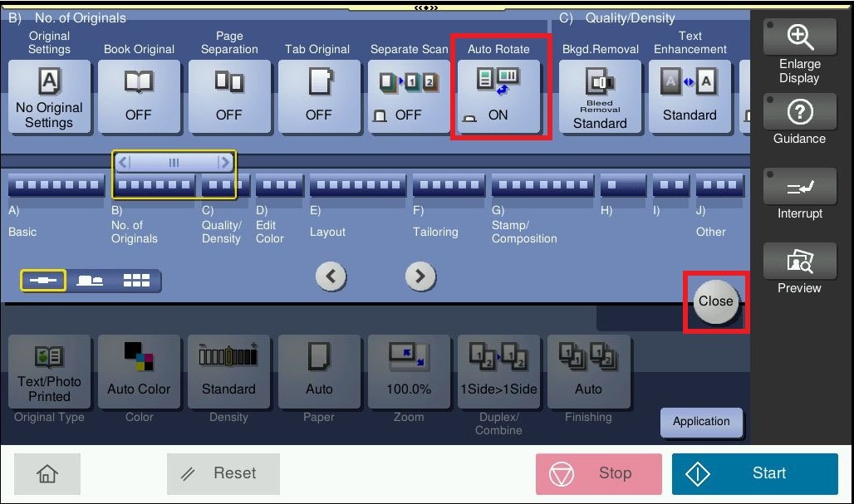Click the right arrow page navigator

point(420,276)
